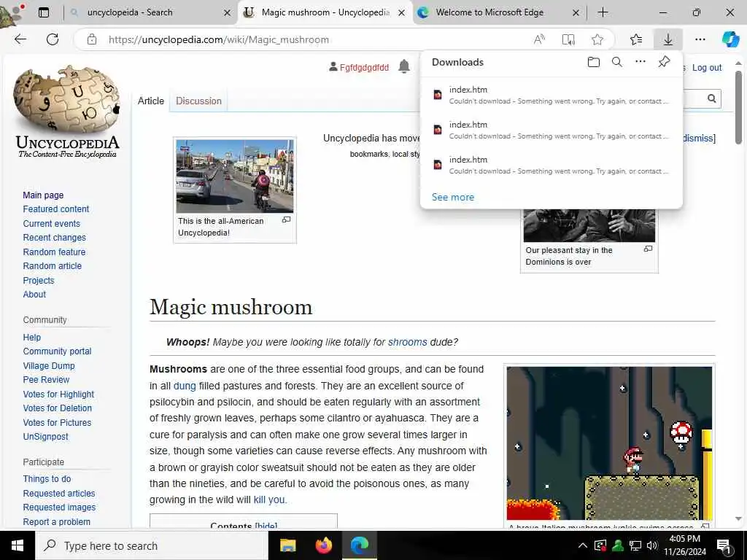Enlarge the Dominions image caption icon
Image resolution: width=747 pixels, height=560 pixels.
(648, 249)
